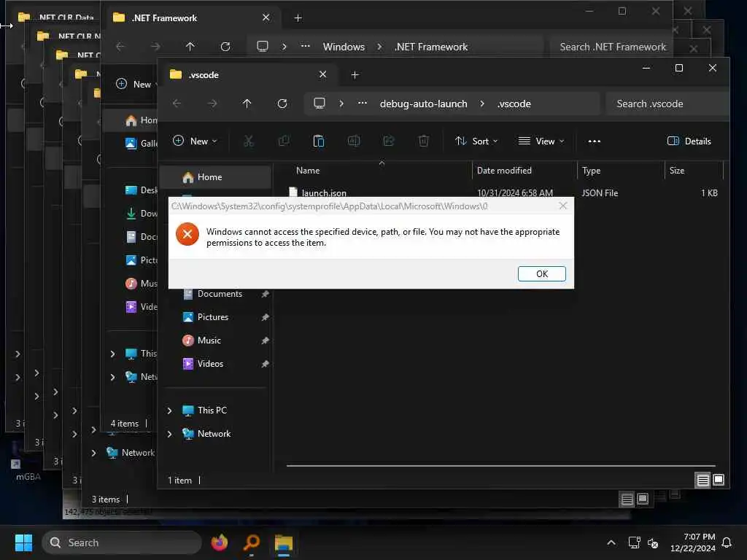Select Music in .vscode navigation pane
The height and width of the screenshot is (560, 747).
click(209, 341)
